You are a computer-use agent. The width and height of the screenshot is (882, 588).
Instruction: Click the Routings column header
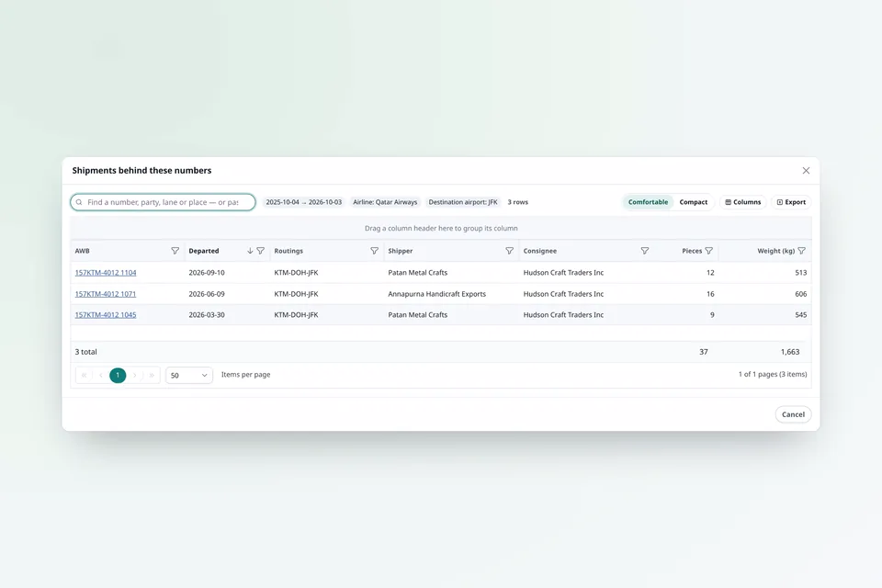[288, 251]
